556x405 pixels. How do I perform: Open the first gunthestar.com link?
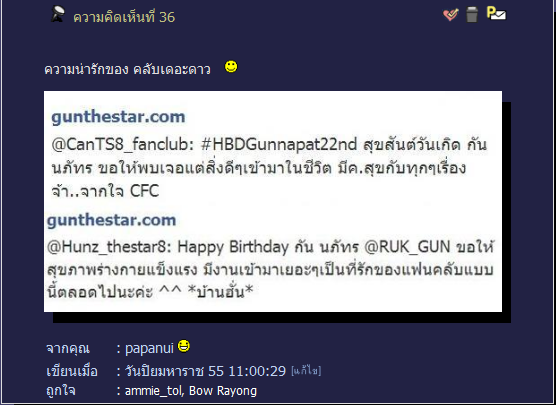point(118,117)
